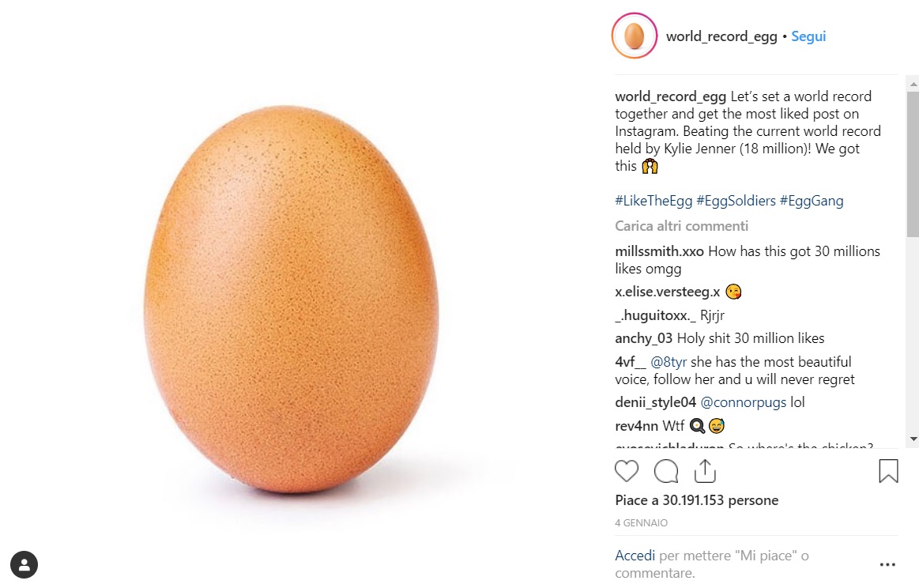Click the scrollbar up arrow
This screenshot has width=919, height=588.
pyautogui.click(x=913, y=85)
